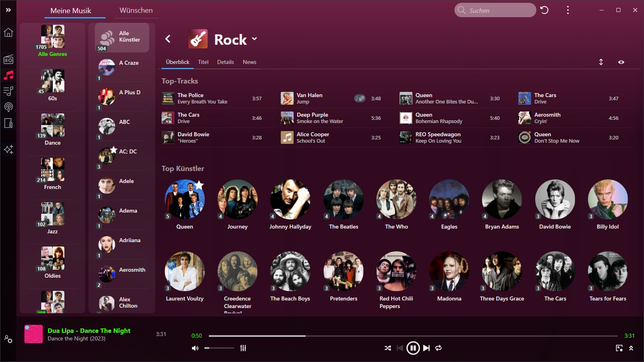Toggle shuffle playback
The width and height of the screenshot is (644, 362).
click(388, 348)
